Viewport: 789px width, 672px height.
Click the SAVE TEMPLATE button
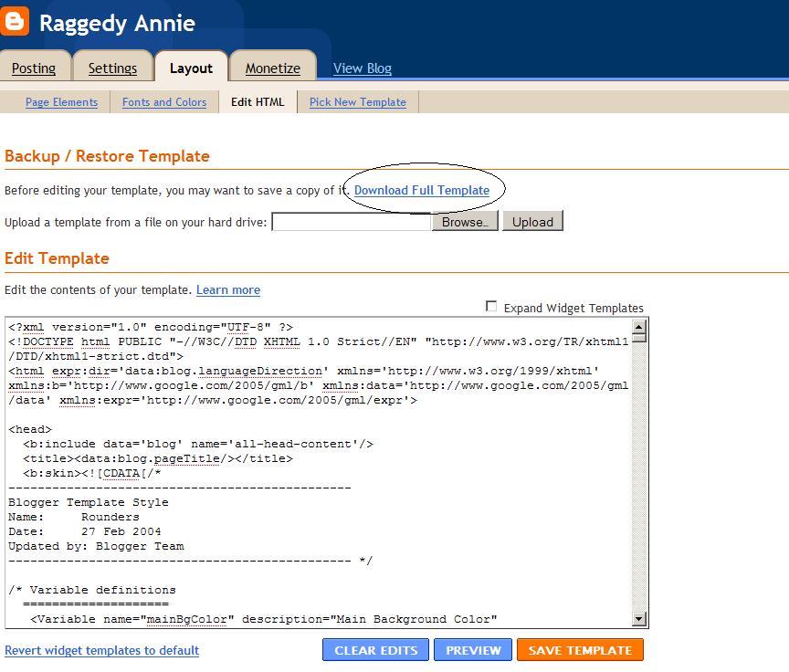tap(580, 650)
